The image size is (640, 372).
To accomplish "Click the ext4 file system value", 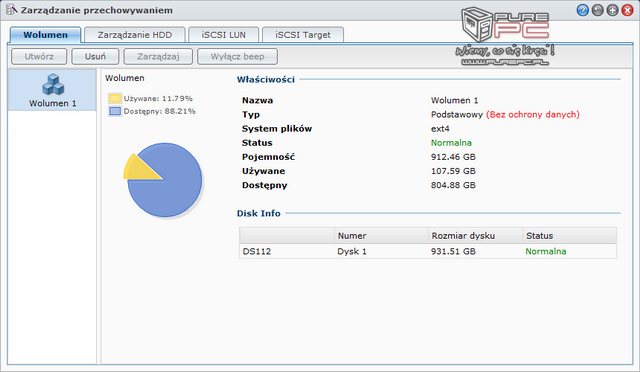I will pos(440,129).
